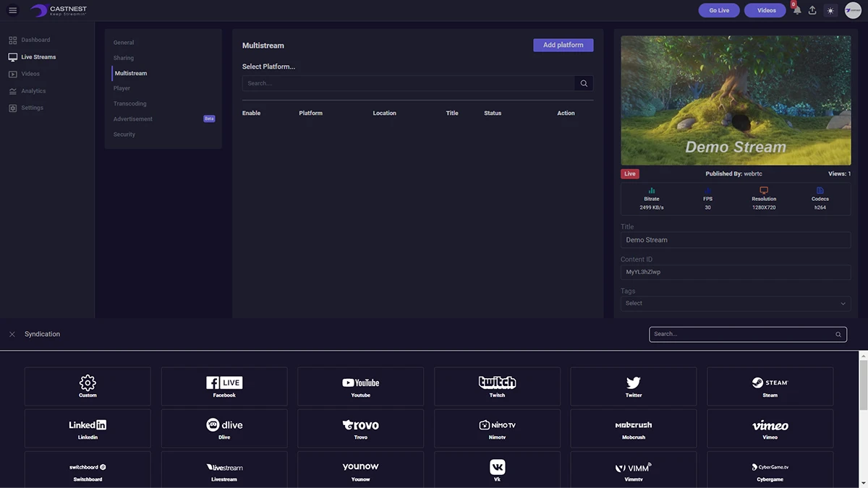Click the Castnest logo
Screen dimensions: 868x488
point(59,10)
